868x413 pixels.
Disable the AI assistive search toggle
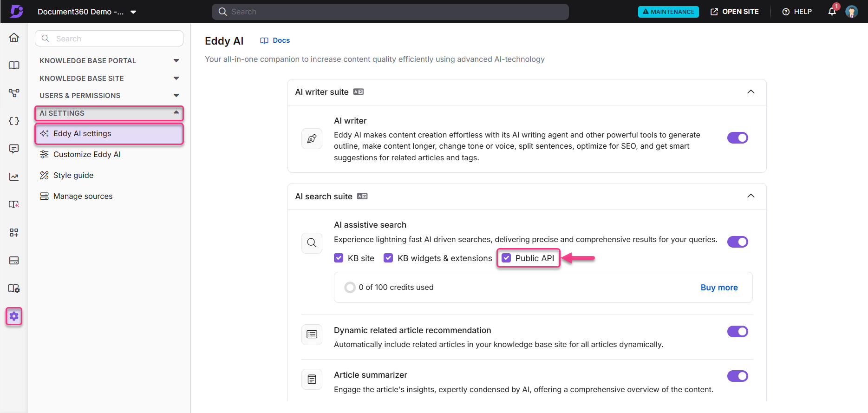tap(737, 242)
